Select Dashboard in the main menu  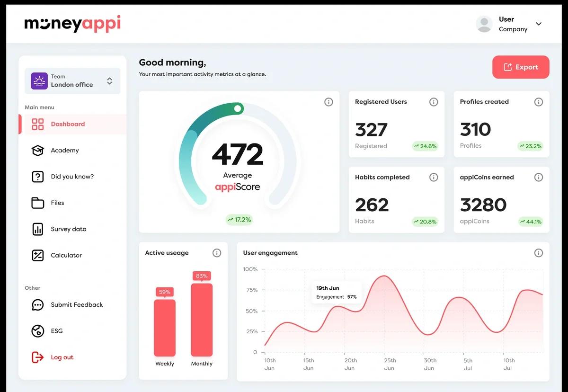pyautogui.click(x=68, y=124)
